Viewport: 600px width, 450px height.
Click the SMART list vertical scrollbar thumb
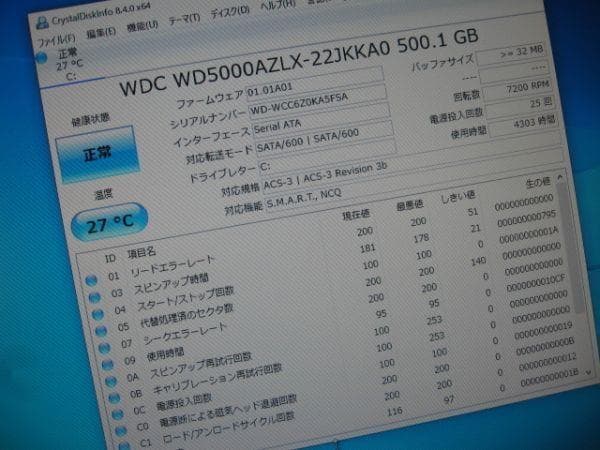571,249
